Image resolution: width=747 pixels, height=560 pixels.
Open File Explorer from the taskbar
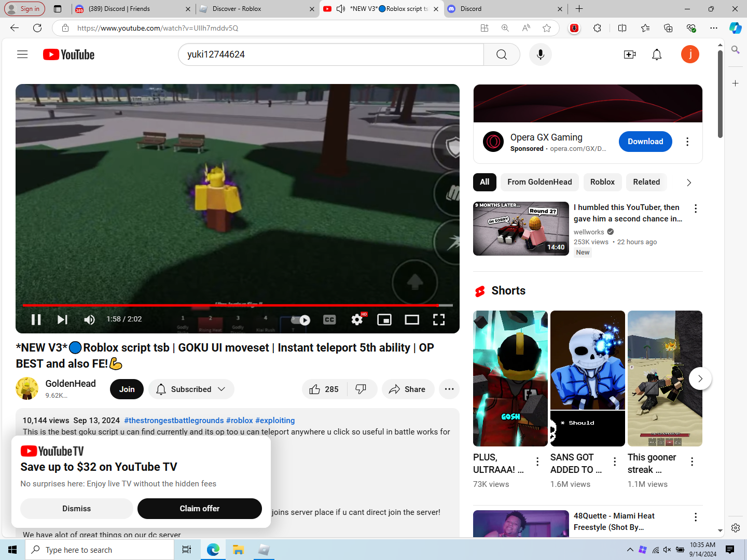238,550
